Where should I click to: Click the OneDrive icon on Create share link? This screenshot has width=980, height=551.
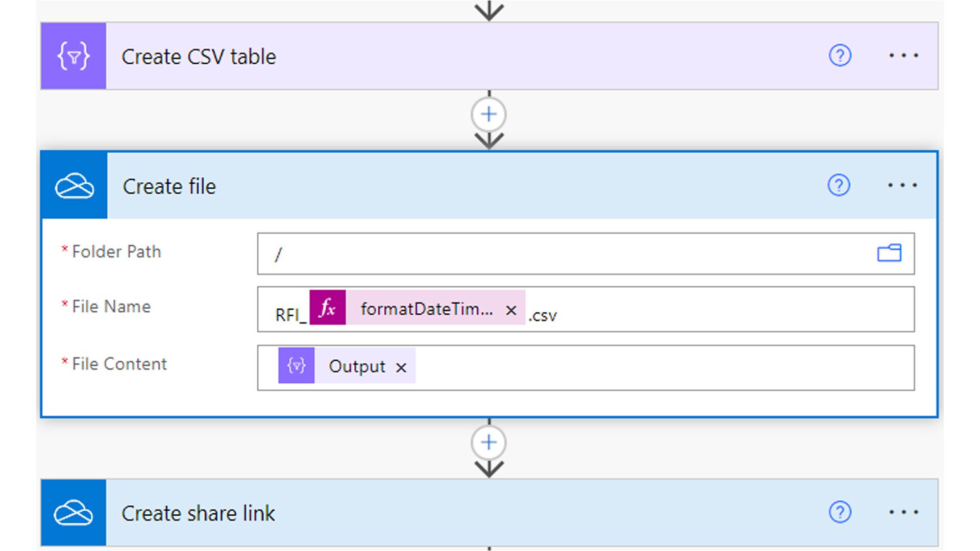(x=73, y=513)
